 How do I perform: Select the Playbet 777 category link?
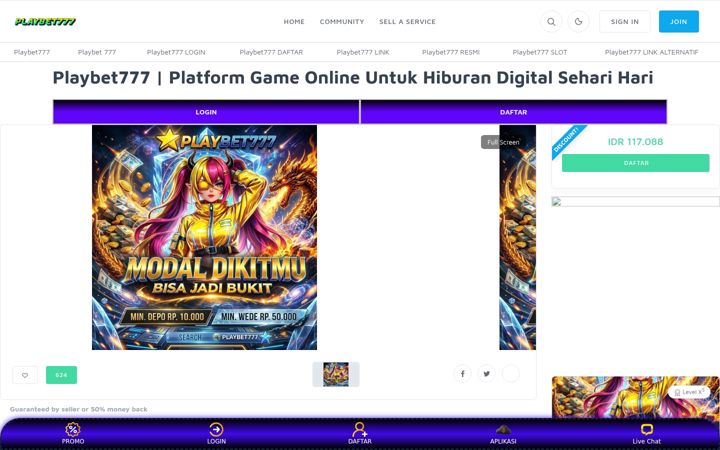click(x=97, y=52)
